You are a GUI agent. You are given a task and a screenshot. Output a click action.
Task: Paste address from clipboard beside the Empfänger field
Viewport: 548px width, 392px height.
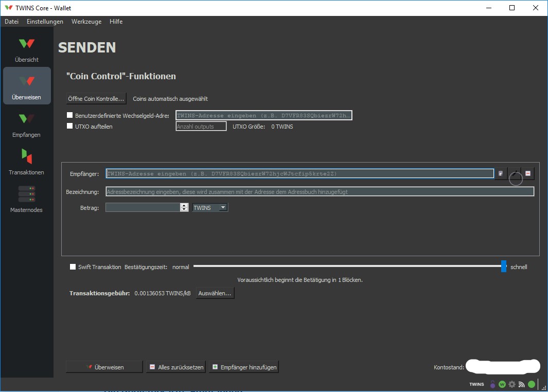(x=515, y=173)
